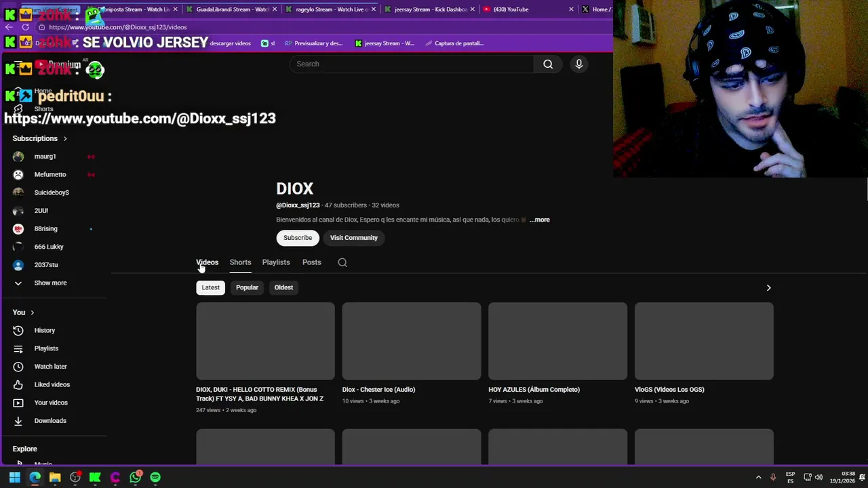Open Diox - Chester Ice (Audio) video
The width and height of the screenshot is (868, 488).
[x=378, y=390]
